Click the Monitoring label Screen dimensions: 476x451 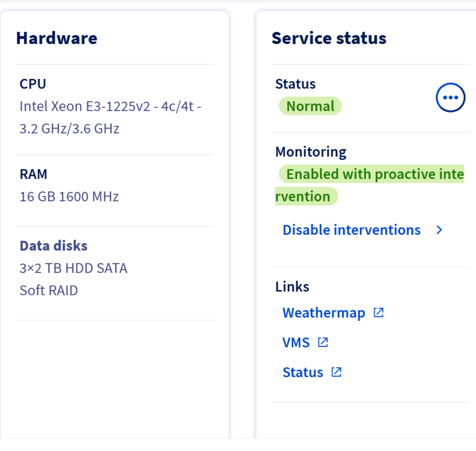coord(311,152)
